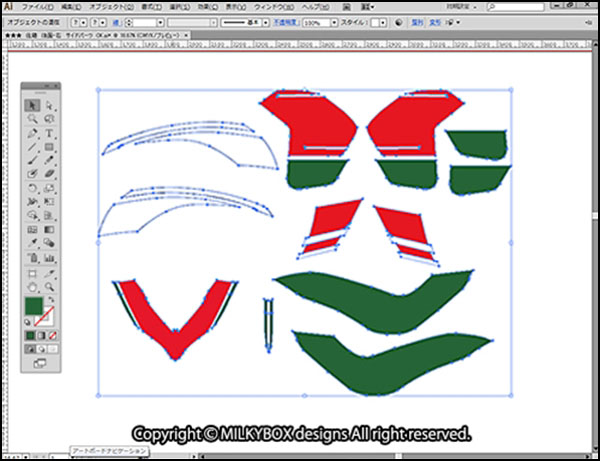Set paint mode to None button
The width and height of the screenshot is (600, 461).
[52, 336]
